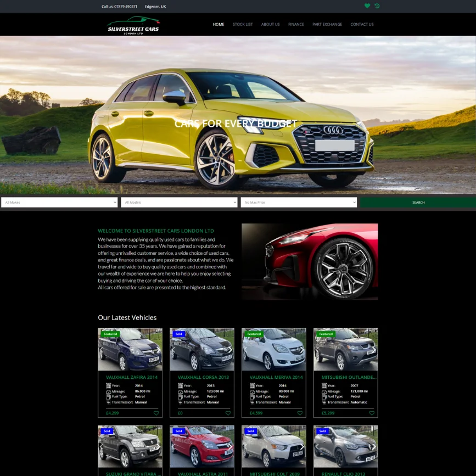Click the next image arrow on Vauxhall Meriva photo
The image size is (476, 476).
pos(302,350)
